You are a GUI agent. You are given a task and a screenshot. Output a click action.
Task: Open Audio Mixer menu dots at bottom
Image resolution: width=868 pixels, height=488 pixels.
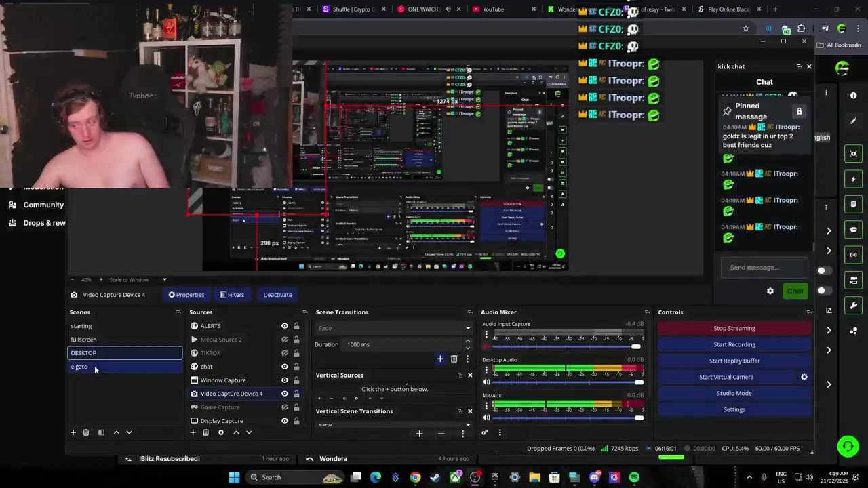500,433
